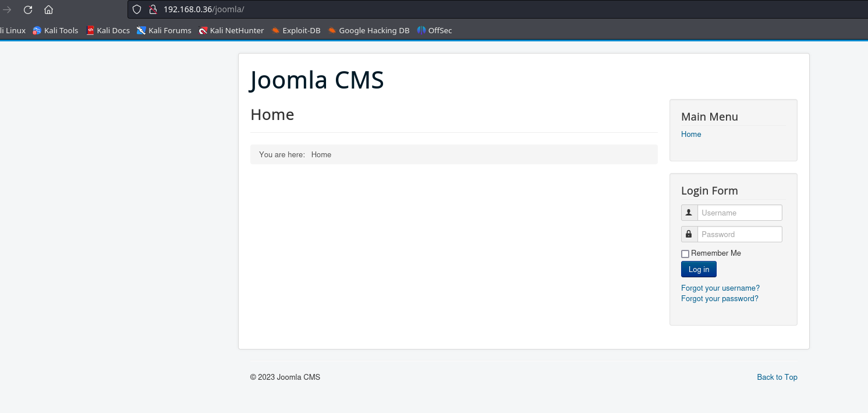Click the Password input field

point(740,234)
